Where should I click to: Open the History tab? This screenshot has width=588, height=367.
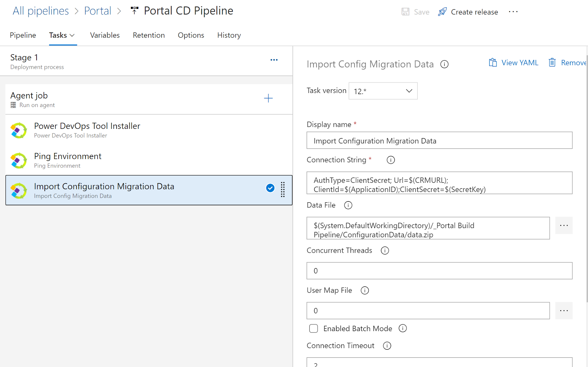[x=229, y=35]
